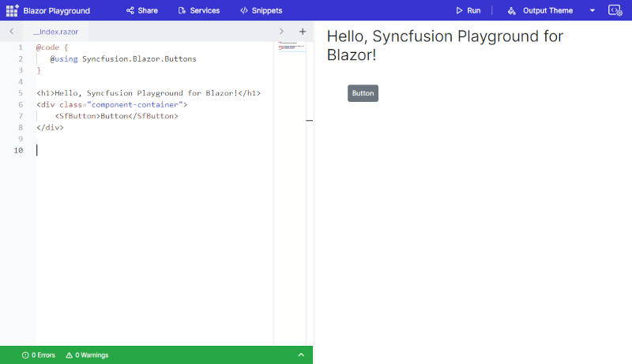632x364 pixels.
Task: Click the Services document icon
Action: 182,10
